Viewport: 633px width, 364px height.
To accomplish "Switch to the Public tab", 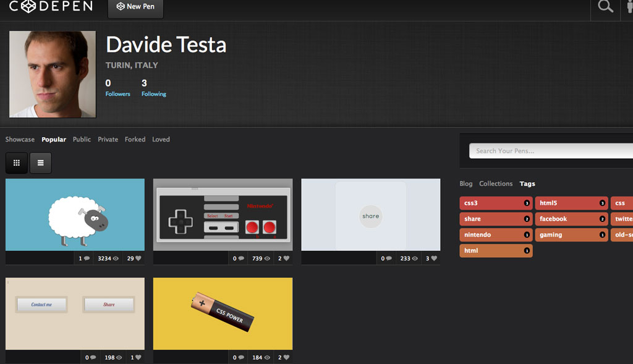I will (82, 139).
